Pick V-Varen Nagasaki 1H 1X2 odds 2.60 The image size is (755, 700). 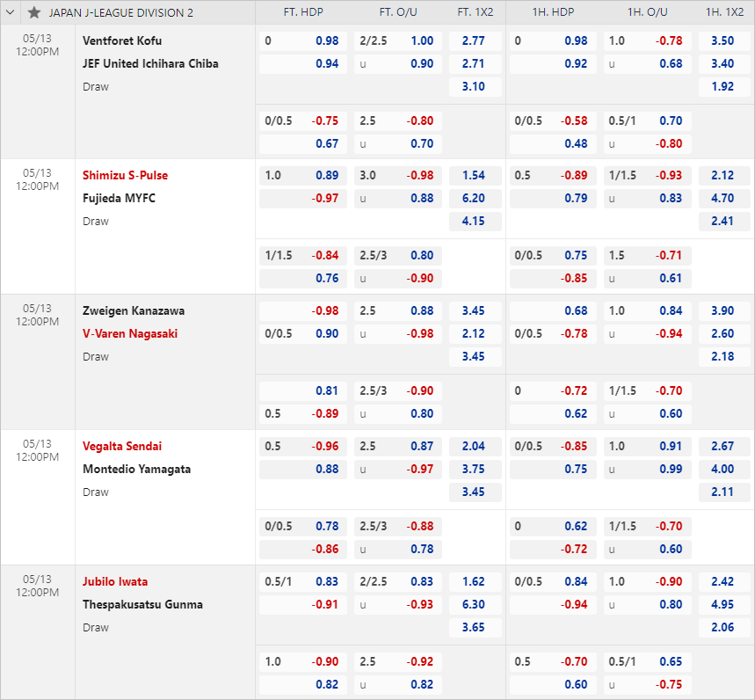point(724,333)
